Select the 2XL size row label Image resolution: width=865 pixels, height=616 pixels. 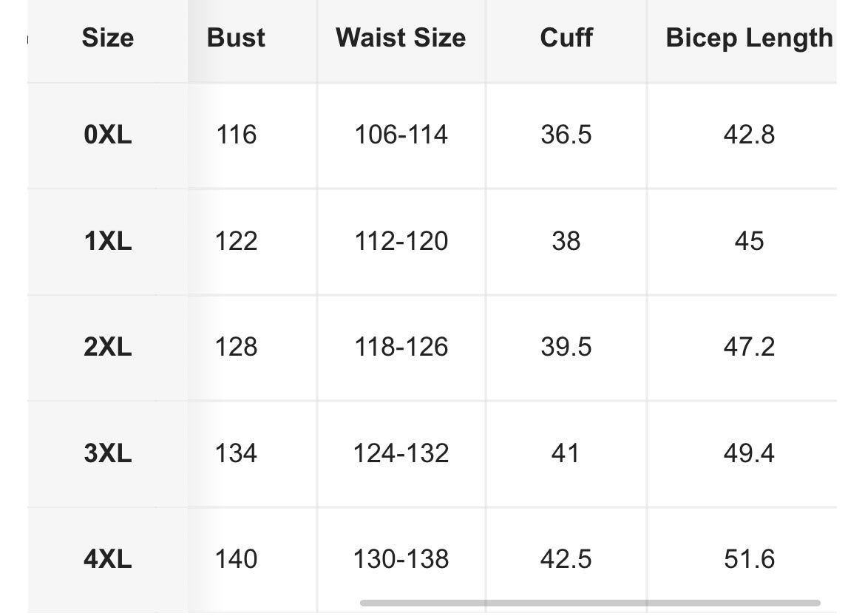pos(108,347)
